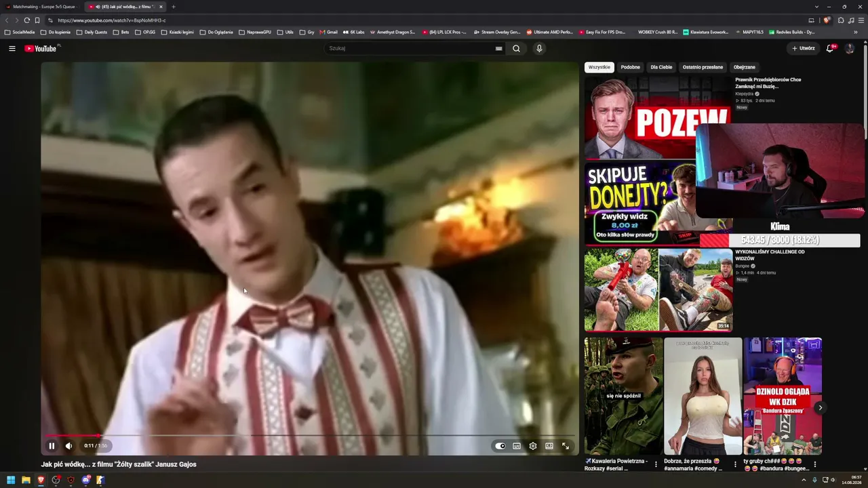Close the YouTube 'Jak pić wódkę' tab
868x488 pixels.
coord(161,7)
